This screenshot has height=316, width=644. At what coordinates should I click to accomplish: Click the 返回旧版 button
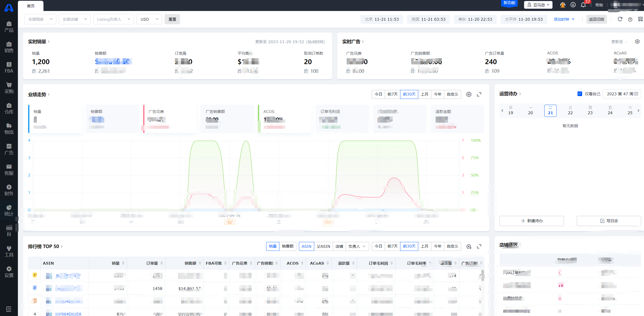[x=596, y=19]
